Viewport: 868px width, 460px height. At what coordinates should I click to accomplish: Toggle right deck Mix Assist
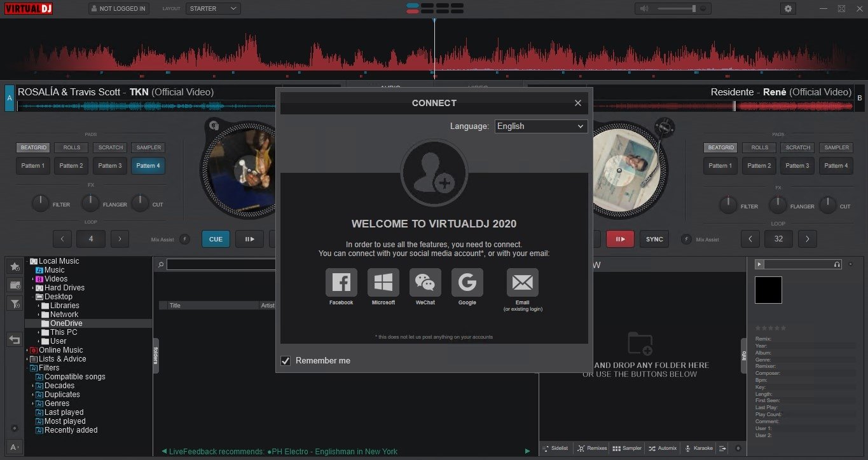tap(685, 240)
